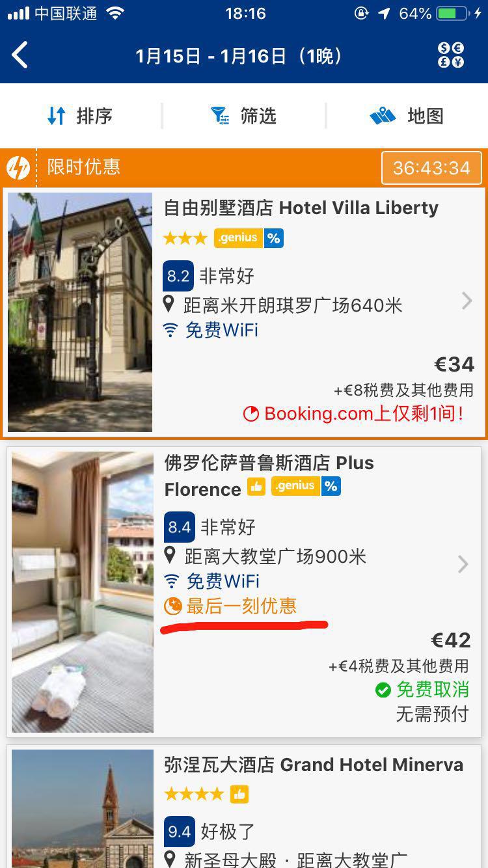Expand Plus Florence details chevron
Screen dimensions: 488x868
coord(463,564)
